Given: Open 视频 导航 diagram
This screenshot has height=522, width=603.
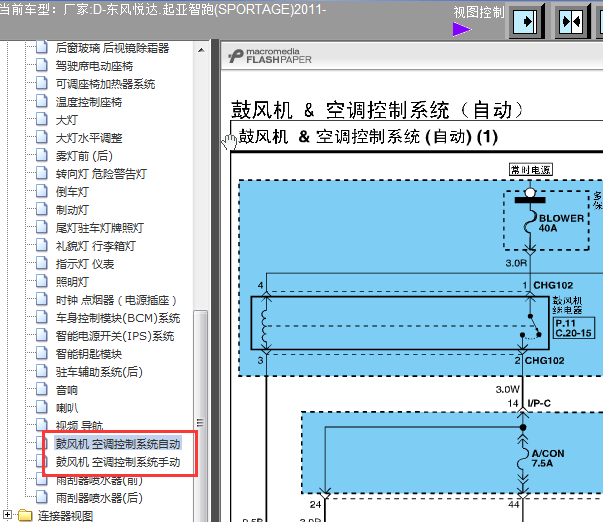Looking at the screenshot, I should [79, 426].
